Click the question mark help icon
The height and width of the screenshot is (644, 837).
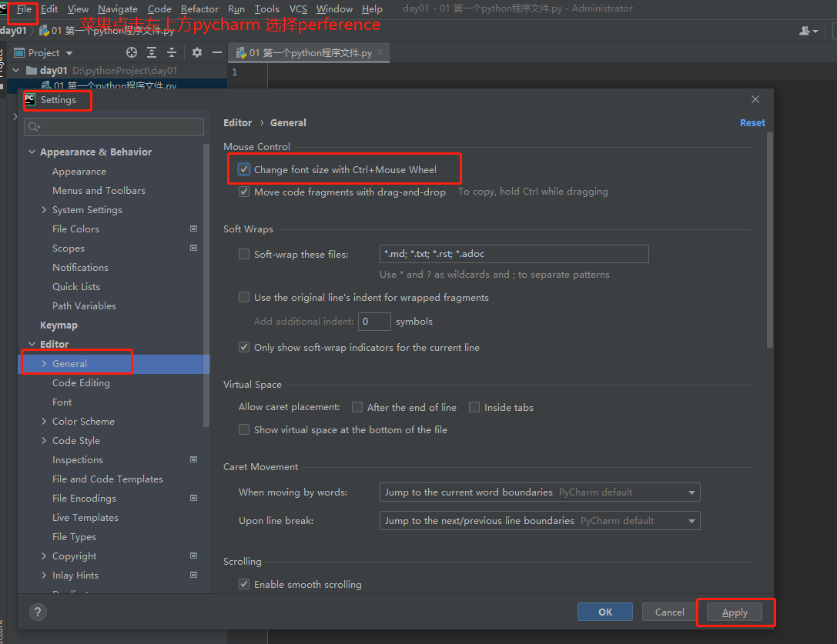tap(38, 612)
